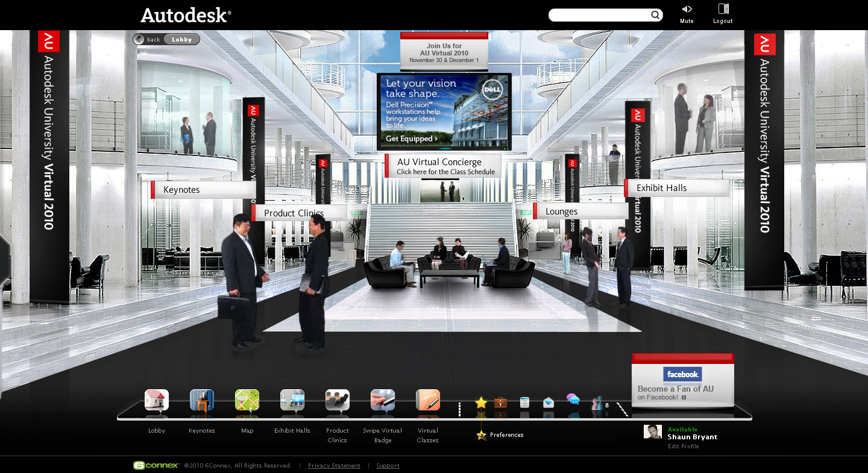This screenshot has height=473, width=868.
Task: Open the Product Clinics dock icon
Action: [338, 400]
